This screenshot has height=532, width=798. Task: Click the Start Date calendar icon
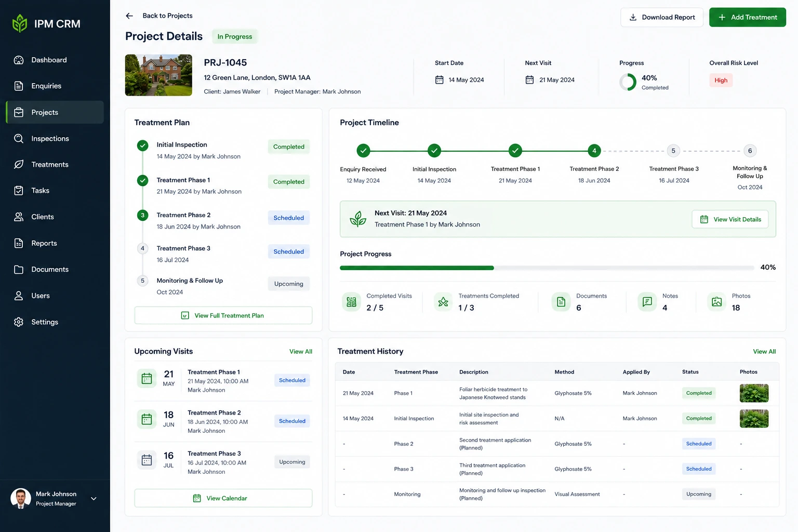point(440,80)
